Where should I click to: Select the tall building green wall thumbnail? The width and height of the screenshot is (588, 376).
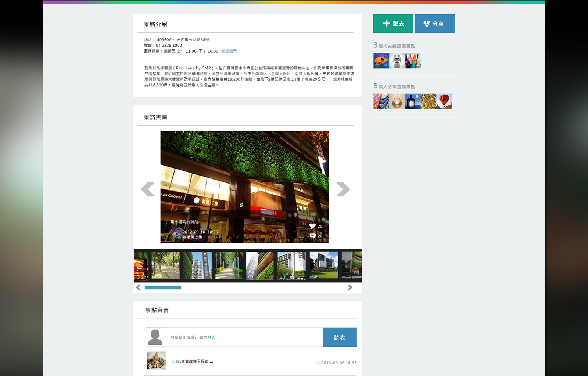[x=197, y=265]
